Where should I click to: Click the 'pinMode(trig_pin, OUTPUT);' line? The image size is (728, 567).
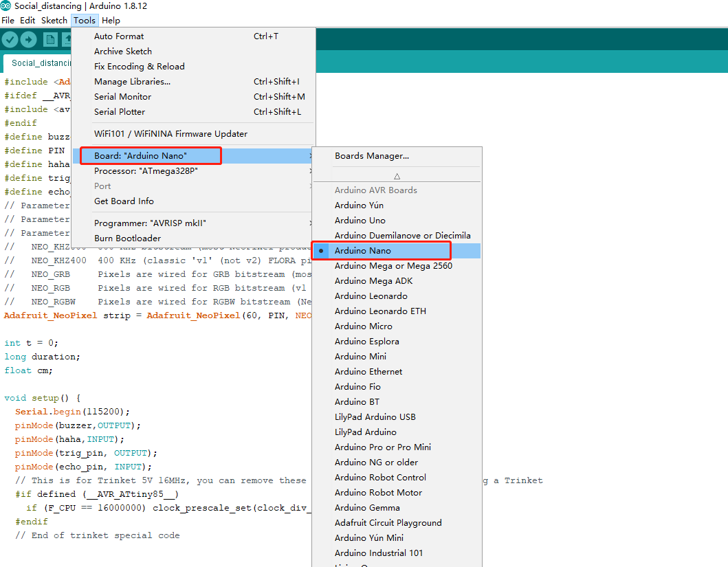(x=86, y=453)
